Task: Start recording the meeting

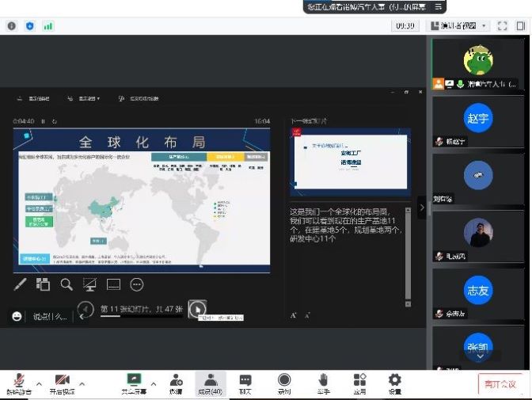Action: (283, 383)
